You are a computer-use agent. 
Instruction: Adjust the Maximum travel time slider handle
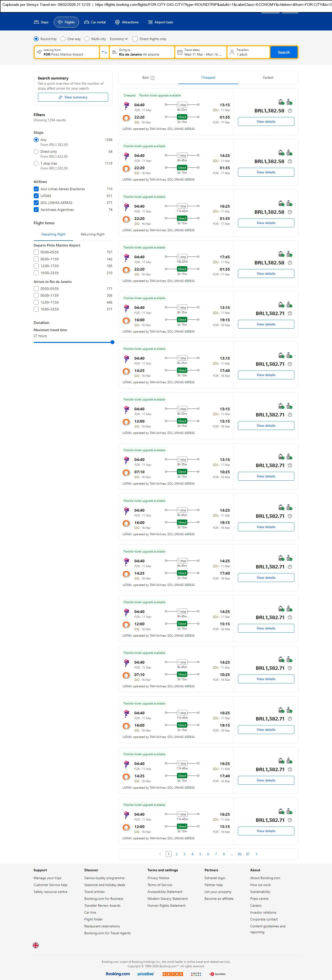[x=112, y=342]
